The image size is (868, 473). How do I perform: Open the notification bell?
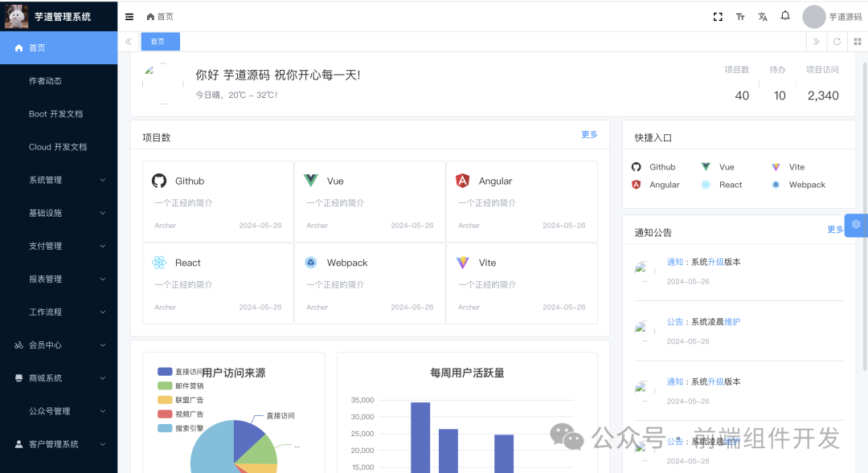785,15
